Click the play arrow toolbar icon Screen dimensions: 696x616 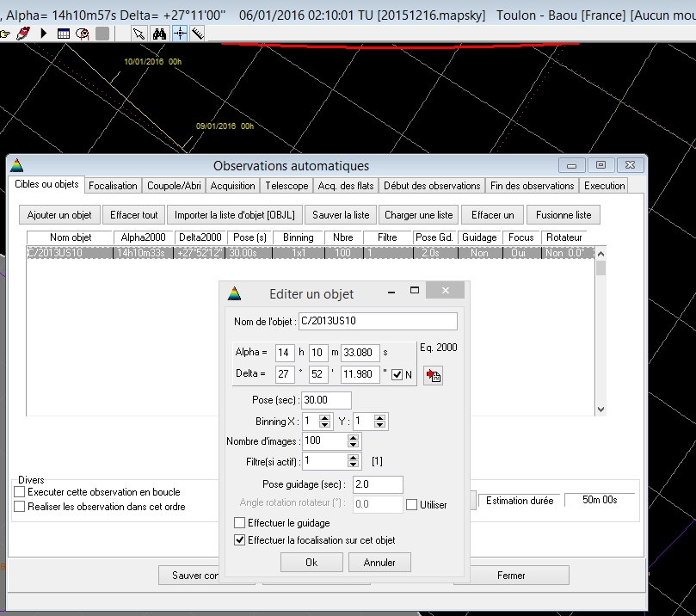coord(44,34)
